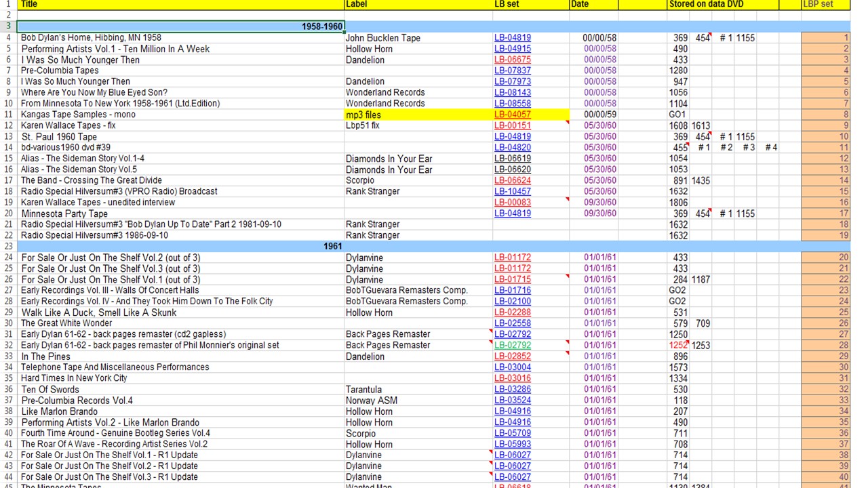The image size is (868, 488).
Task: Select The Great White Wonder title cell
Action: tap(180, 323)
